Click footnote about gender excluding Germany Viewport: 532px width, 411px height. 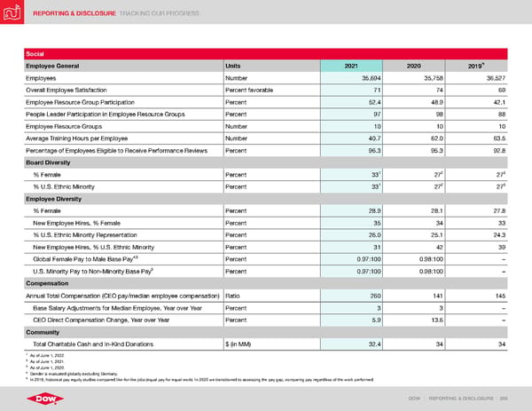pyautogui.click(x=74, y=374)
